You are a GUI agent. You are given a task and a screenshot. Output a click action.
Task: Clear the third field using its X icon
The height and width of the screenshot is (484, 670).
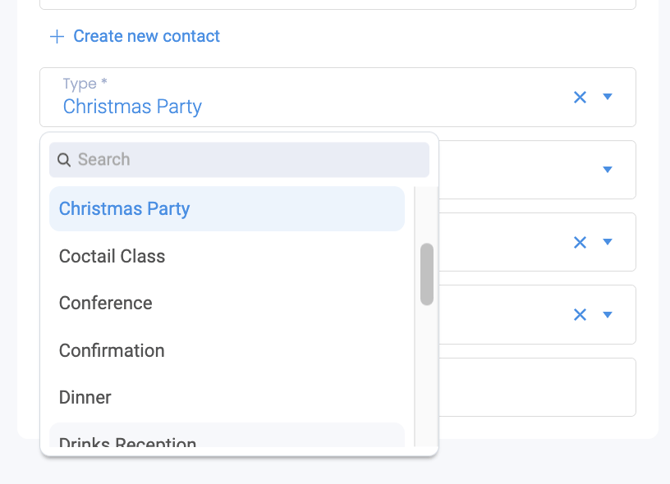[580, 243]
